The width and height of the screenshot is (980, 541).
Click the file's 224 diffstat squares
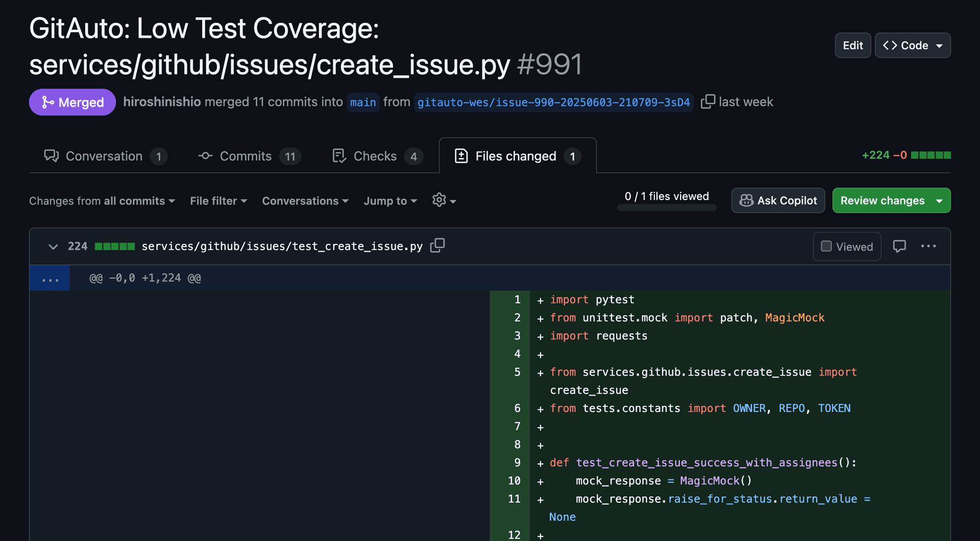pos(115,247)
